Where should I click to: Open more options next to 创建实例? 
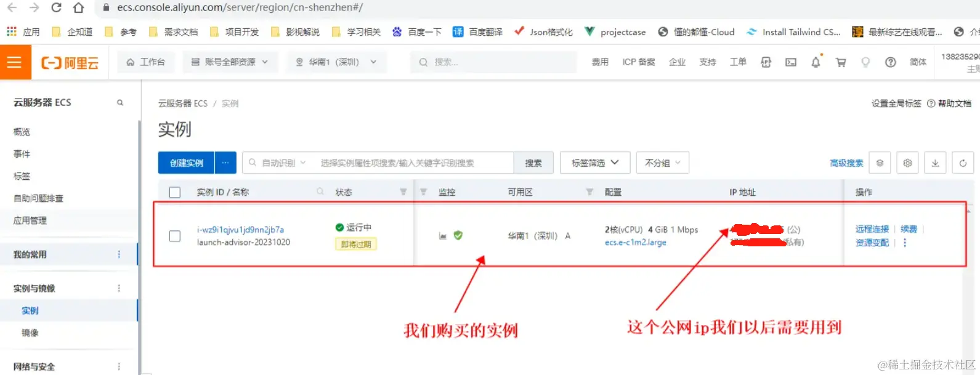click(225, 163)
